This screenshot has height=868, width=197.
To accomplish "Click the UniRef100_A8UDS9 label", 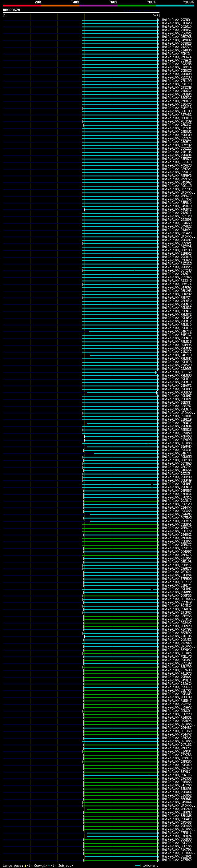I will coord(177,392).
